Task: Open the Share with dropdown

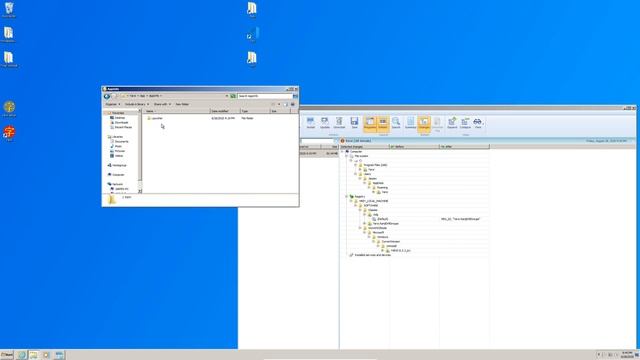Action: [x=162, y=104]
